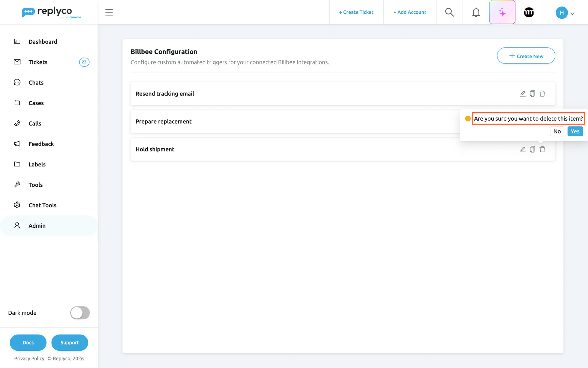Open Support button
Image resolution: width=588 pixels, height=368 pixels.
[70, 342]
